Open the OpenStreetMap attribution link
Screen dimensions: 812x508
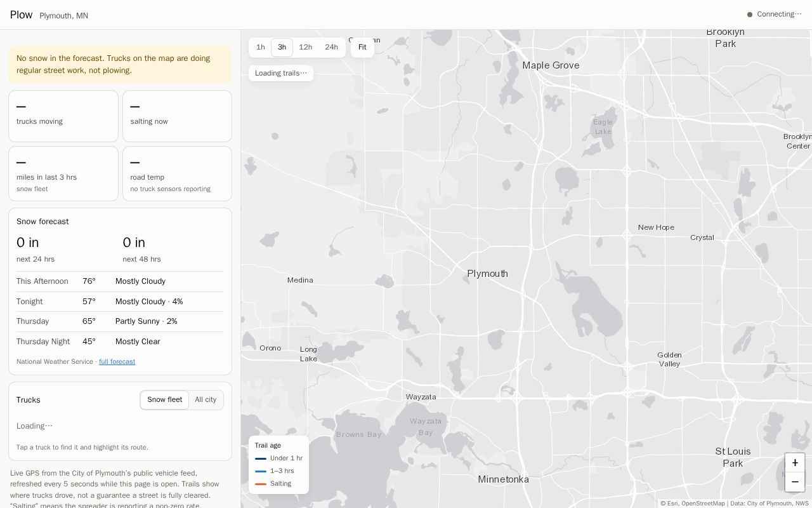click(703, 504)
